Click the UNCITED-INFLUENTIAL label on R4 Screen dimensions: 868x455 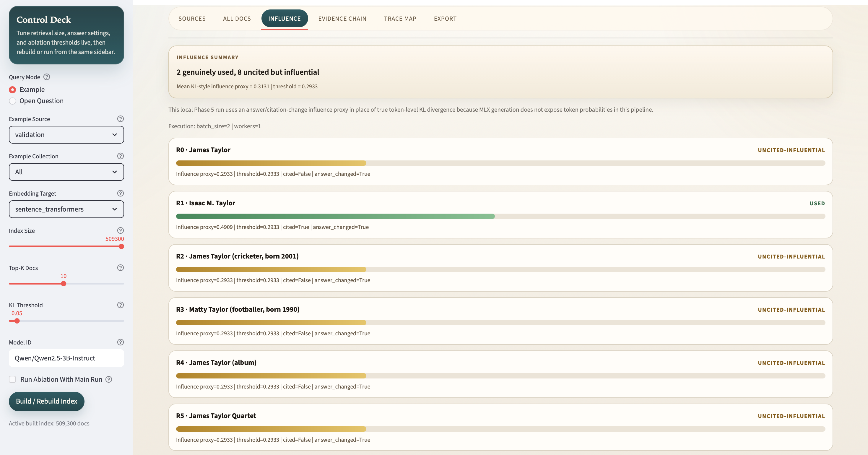(x=791, y=363)
